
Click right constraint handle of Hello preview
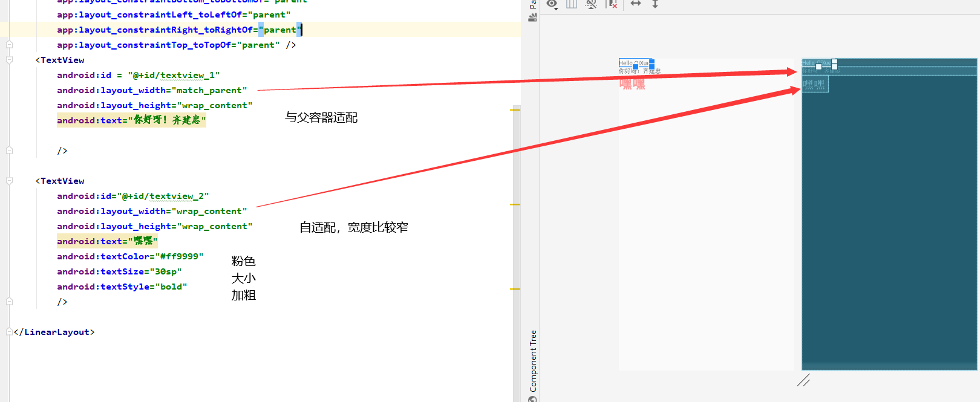652,62
